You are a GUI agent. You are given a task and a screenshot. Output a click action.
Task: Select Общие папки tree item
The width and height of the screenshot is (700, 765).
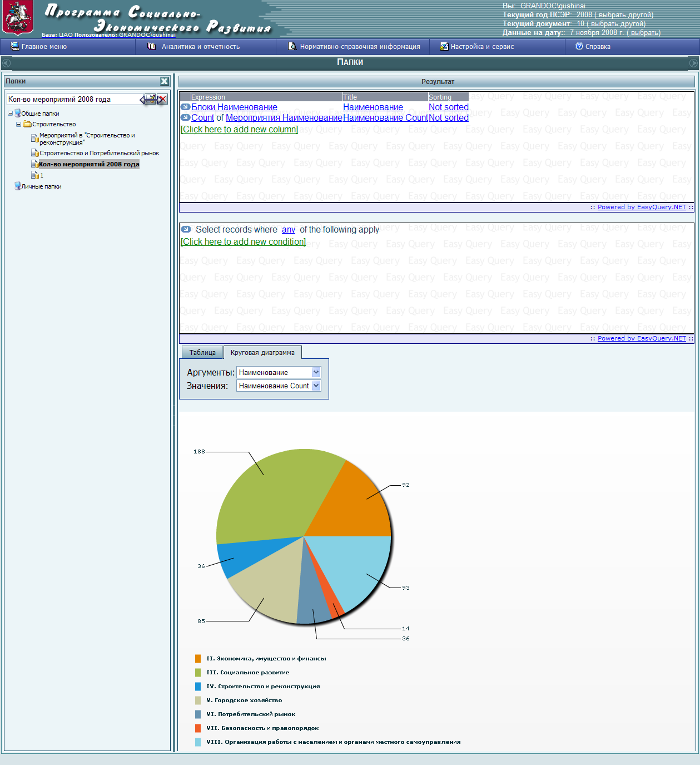(40, 113)
